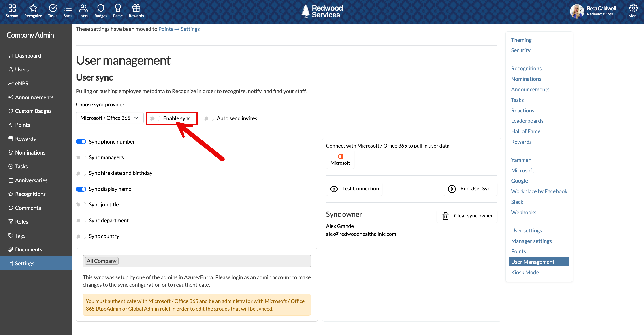Click the Clear sync owner trash icon
The height and width of the screenshot is (335, 644).
tap(445, 216)
